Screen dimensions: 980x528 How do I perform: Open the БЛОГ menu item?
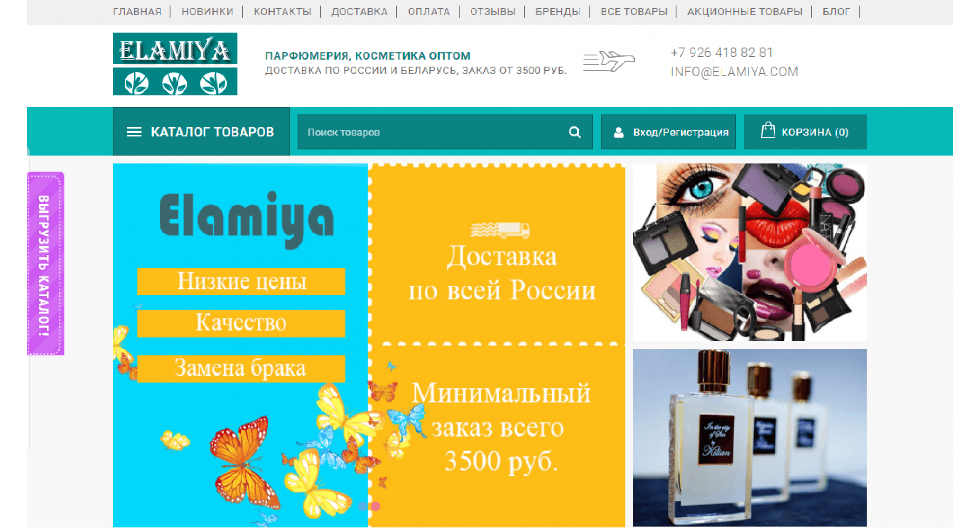[x=836, y=11]
